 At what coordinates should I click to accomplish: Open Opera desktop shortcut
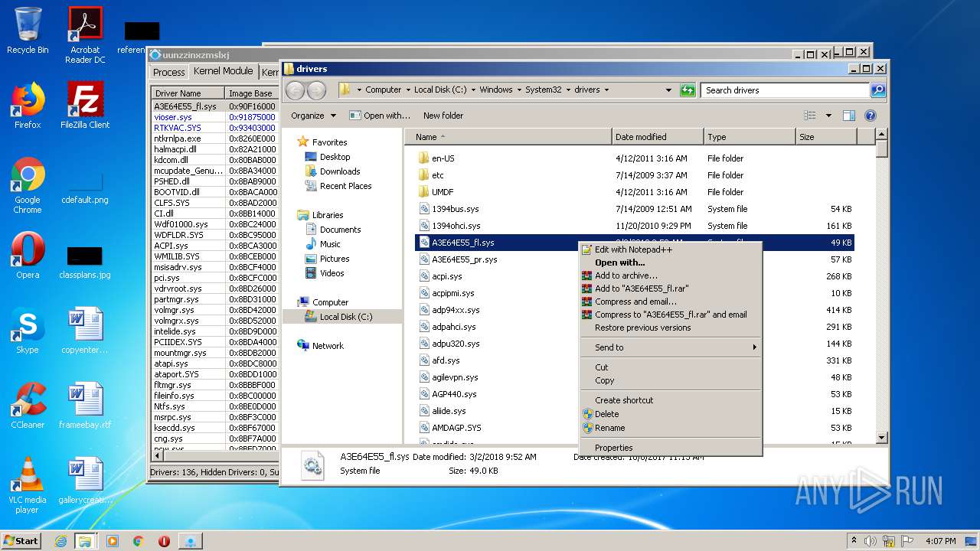tap(28, 256)
